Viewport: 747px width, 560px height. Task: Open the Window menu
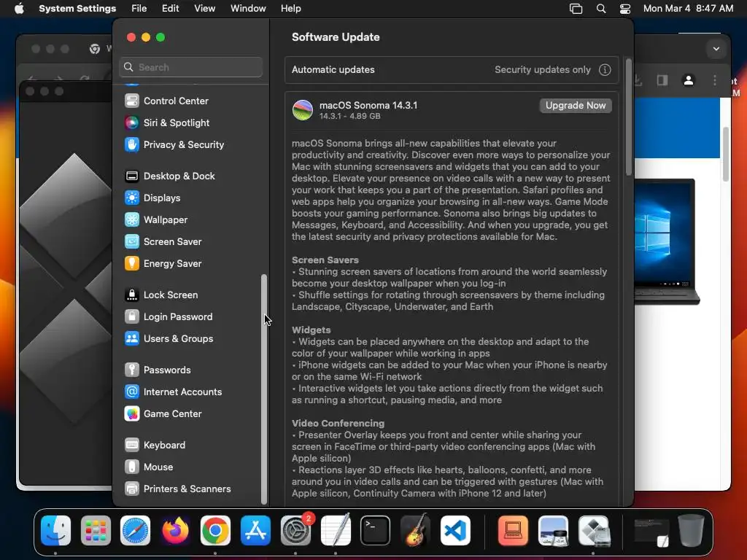(248, 9)
